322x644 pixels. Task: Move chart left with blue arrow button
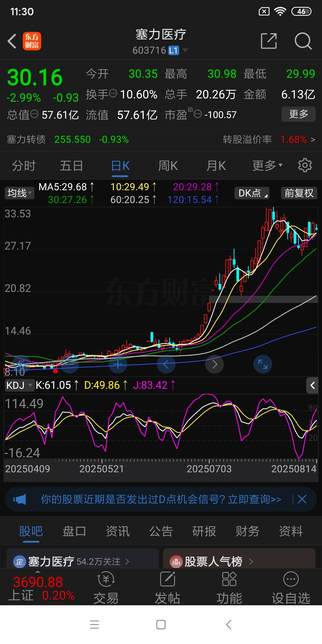pyautogui.click(x=166, y=364)
